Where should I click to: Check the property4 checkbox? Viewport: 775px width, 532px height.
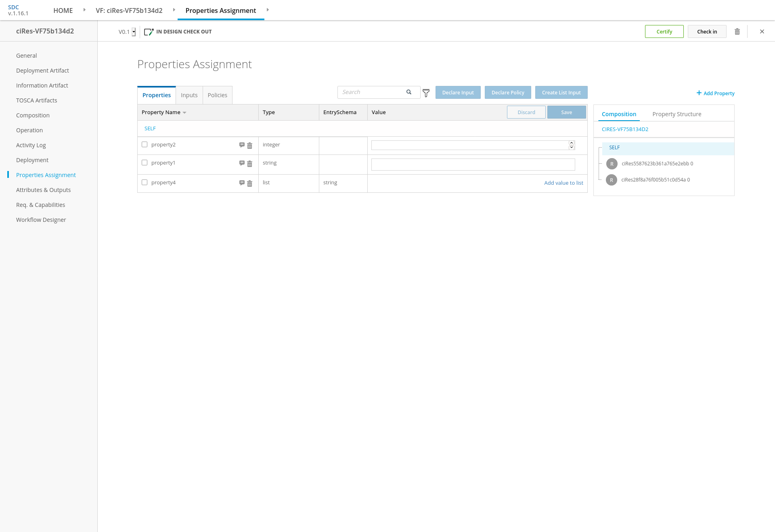145,182
